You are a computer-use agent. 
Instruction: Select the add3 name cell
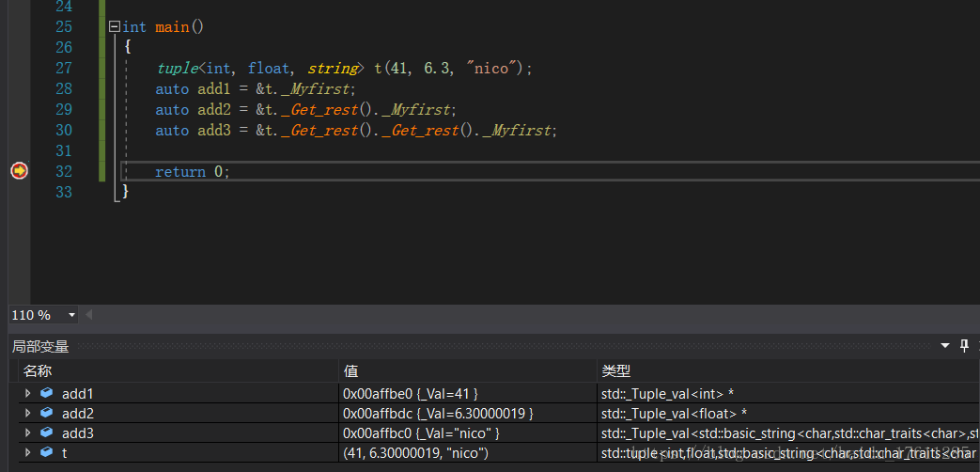click(77, 433)
